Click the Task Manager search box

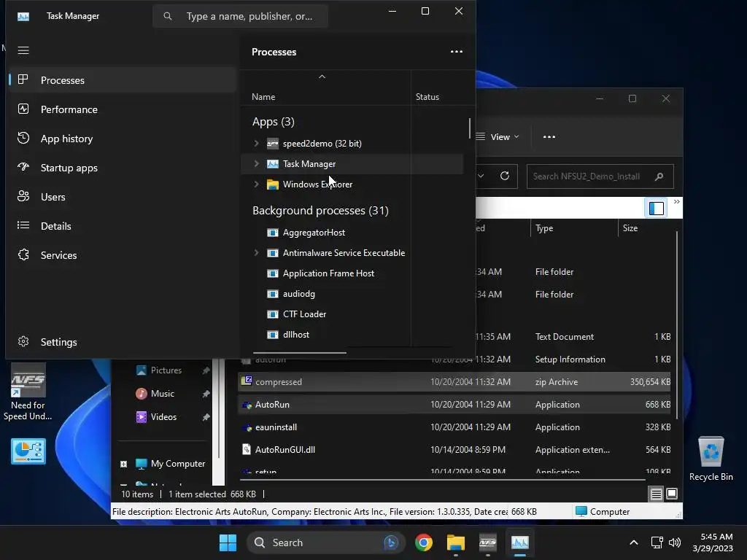point(240,16)
